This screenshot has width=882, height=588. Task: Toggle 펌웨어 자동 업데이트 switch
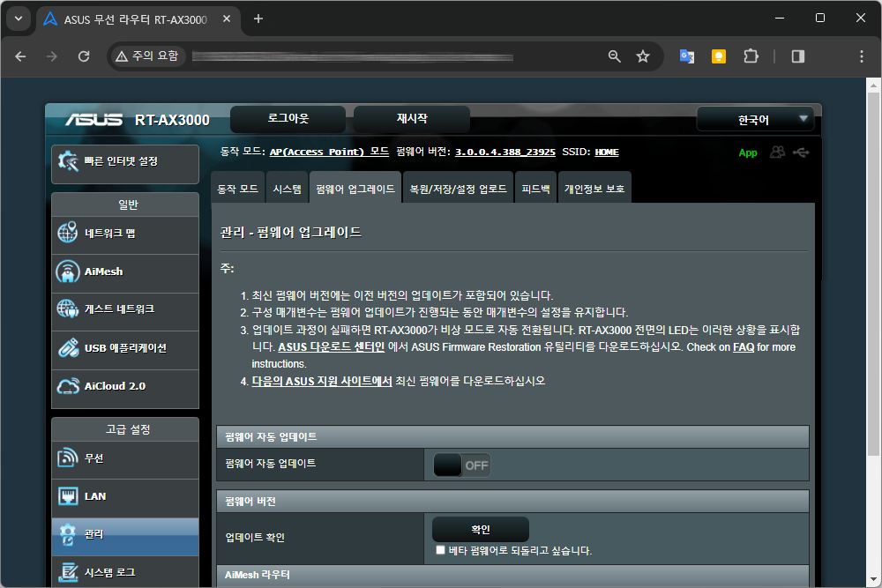(462, 465)
